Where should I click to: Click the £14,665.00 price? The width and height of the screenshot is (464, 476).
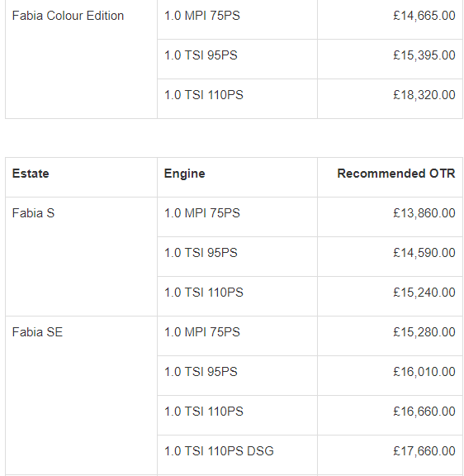[424, 16]
